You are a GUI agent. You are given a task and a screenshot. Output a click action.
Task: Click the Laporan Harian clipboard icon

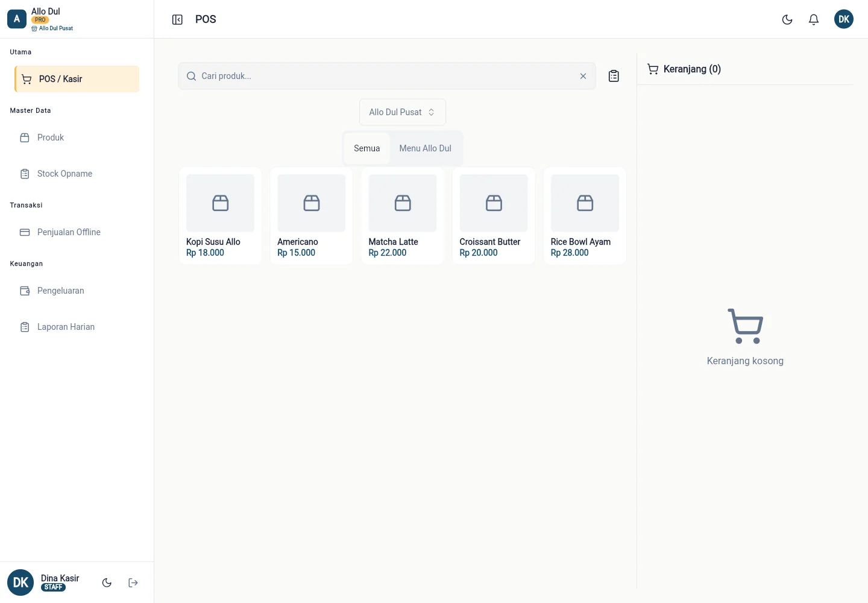pyautogui.click(x=25, y=327)
